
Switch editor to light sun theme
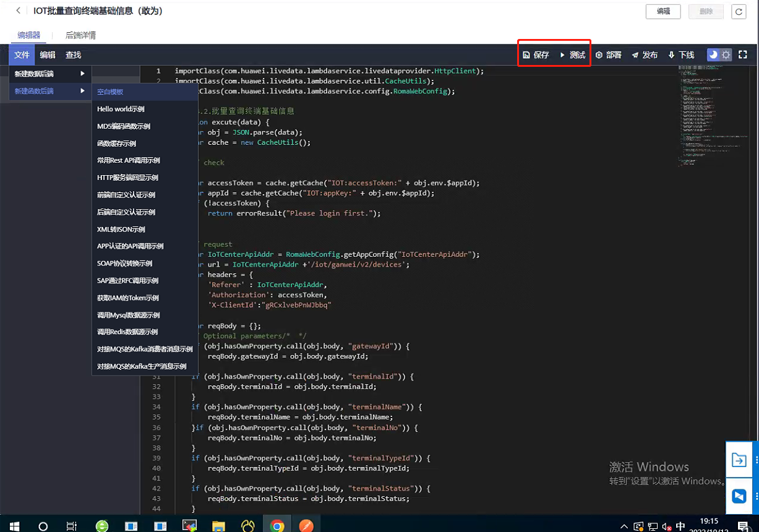click(x=726, y=54)
